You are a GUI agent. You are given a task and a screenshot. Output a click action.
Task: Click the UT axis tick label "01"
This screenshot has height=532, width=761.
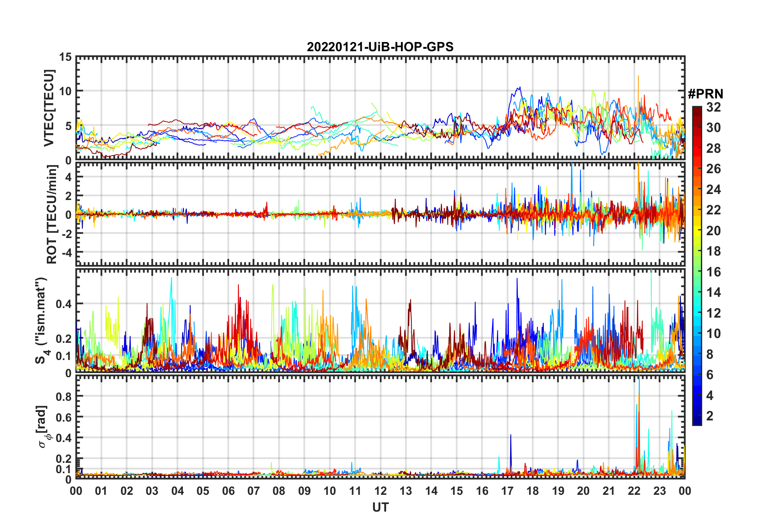[x=101, y=491]
